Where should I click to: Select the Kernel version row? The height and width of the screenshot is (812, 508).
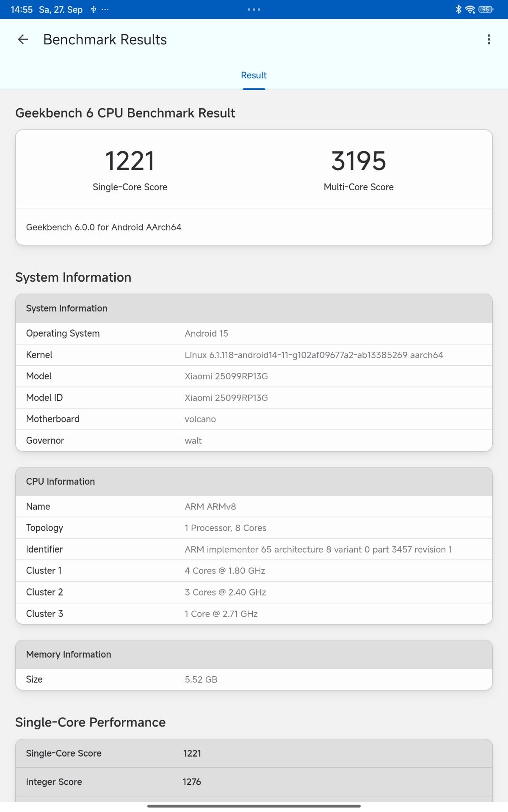tap(254, 355)
